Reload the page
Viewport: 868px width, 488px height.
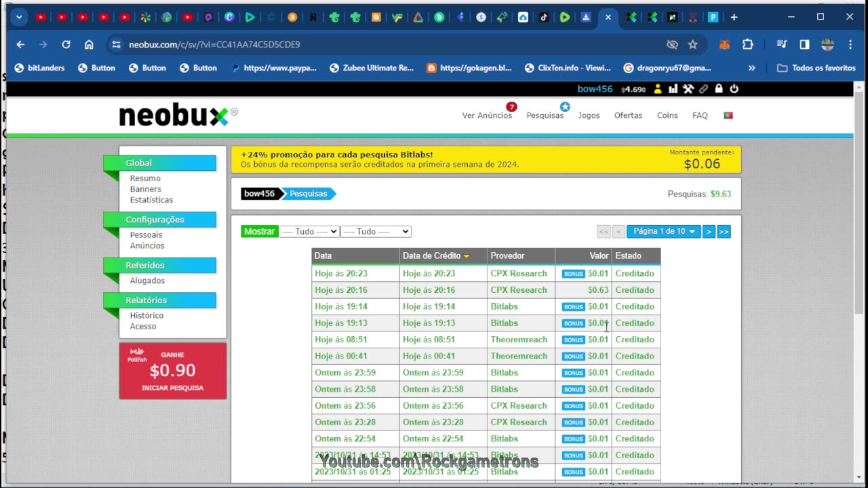[66, 45]
